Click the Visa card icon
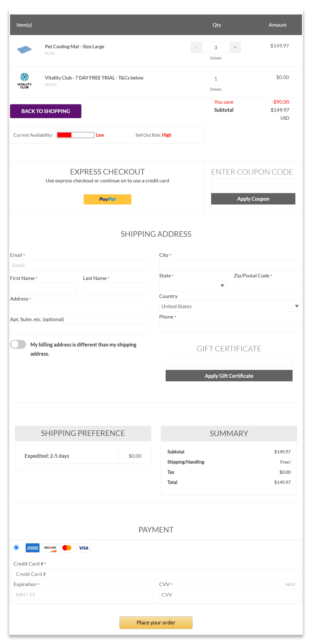 pyautogui.click(x=84, y=548)
